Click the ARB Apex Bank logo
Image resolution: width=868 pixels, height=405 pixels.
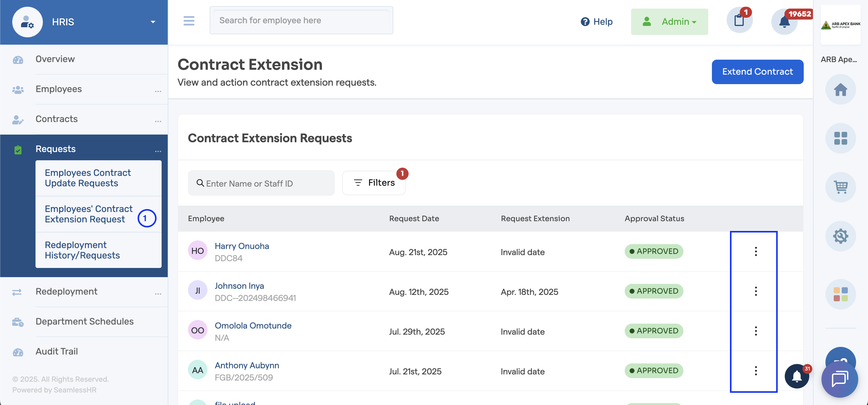pyautogui.click(x=840, y=25)
